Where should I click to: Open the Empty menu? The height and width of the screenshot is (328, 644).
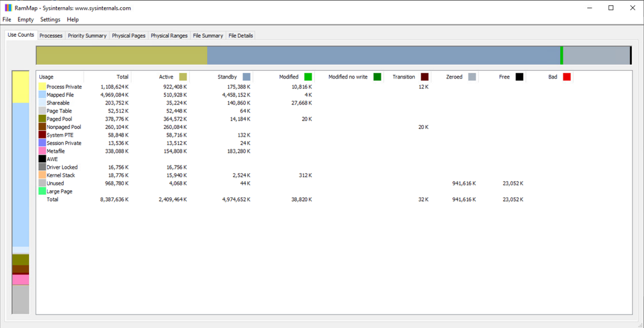pos(25,20)
